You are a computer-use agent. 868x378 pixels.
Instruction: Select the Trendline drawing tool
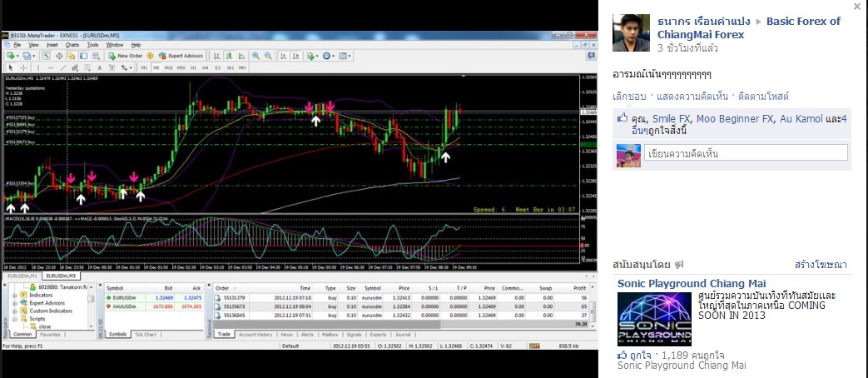tap(62, 67)
